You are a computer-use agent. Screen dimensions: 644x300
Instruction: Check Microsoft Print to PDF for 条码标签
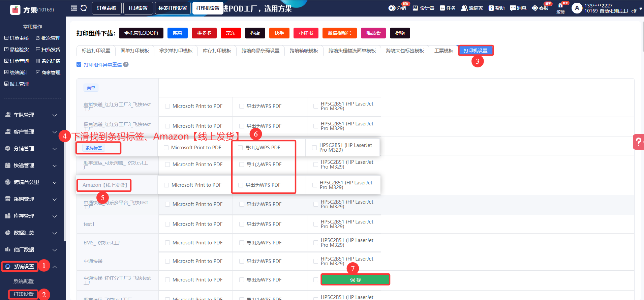(x=166, y=148)
